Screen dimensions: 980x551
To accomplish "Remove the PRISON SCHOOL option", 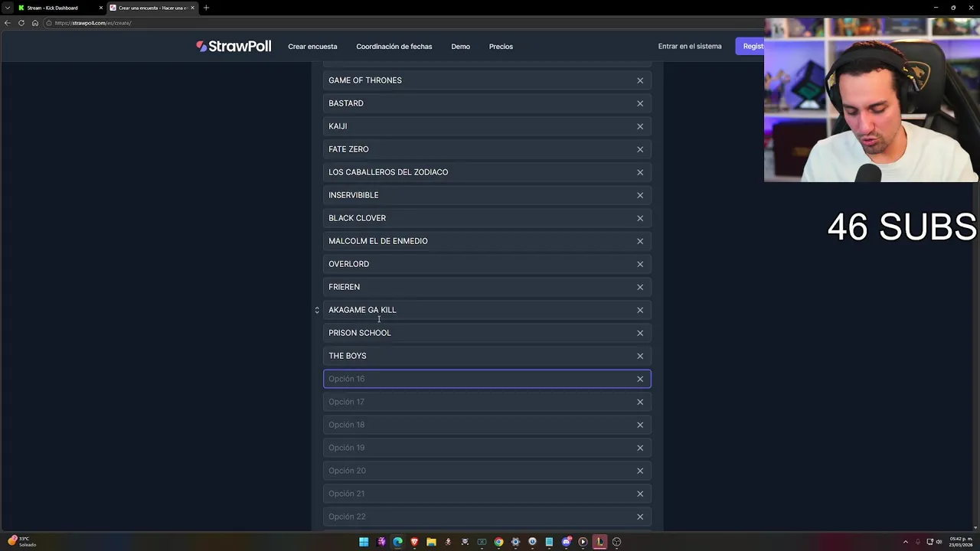I will [640, 333].
